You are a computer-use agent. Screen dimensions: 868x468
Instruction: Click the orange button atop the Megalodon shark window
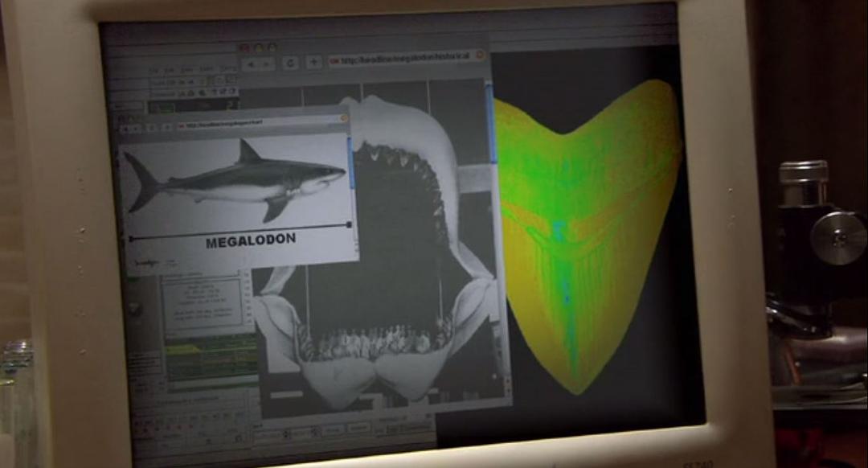click(x=343, y=118)
